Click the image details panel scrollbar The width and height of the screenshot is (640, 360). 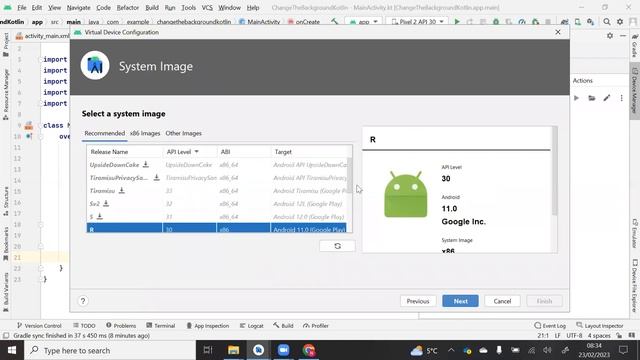pyautogui.click(x=554, y=171)
